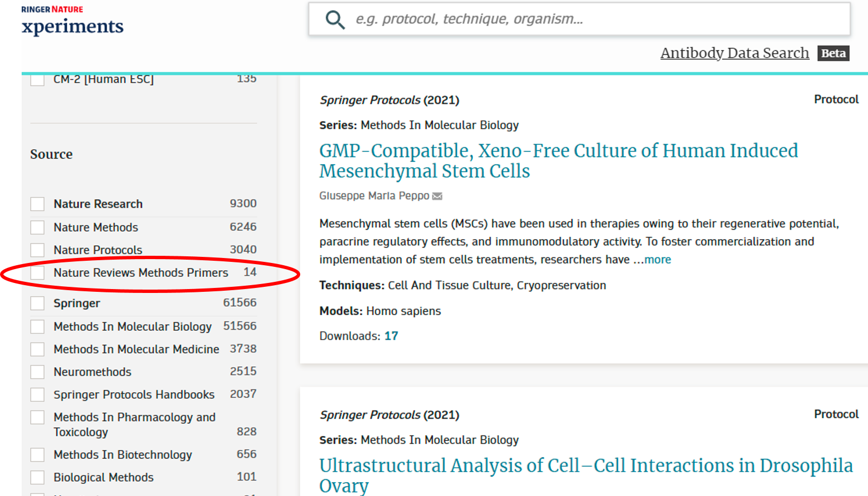Click the Beta badge next to Antibody Data Search
The width and height of the screenshot is (868, 496).
(833, 53)
